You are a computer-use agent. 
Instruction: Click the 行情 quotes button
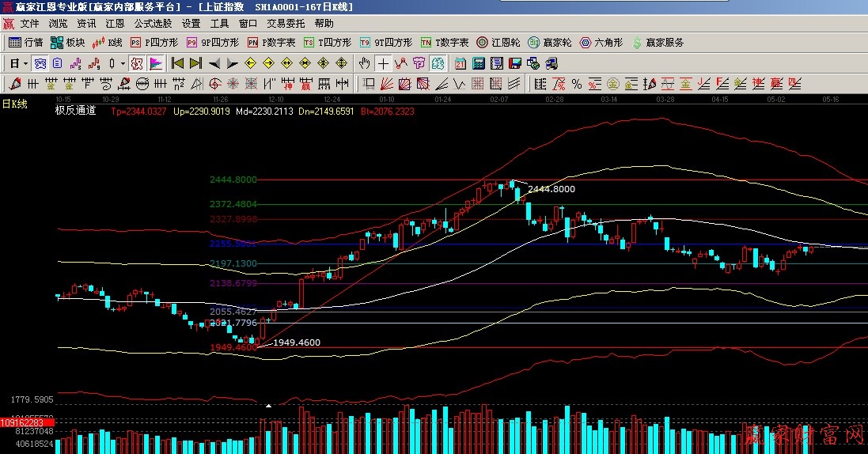click(26, 43)
